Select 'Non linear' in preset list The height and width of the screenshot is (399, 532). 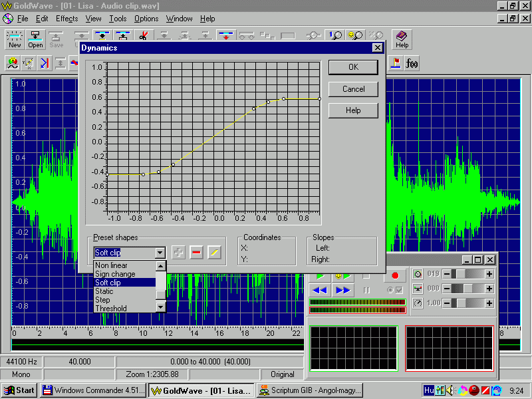[125, 265]
